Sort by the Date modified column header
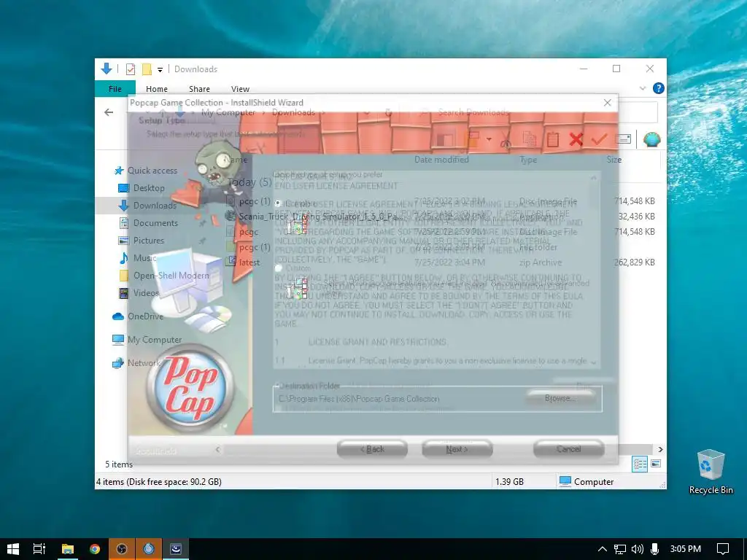747x560 pixels. pos(441,160)
